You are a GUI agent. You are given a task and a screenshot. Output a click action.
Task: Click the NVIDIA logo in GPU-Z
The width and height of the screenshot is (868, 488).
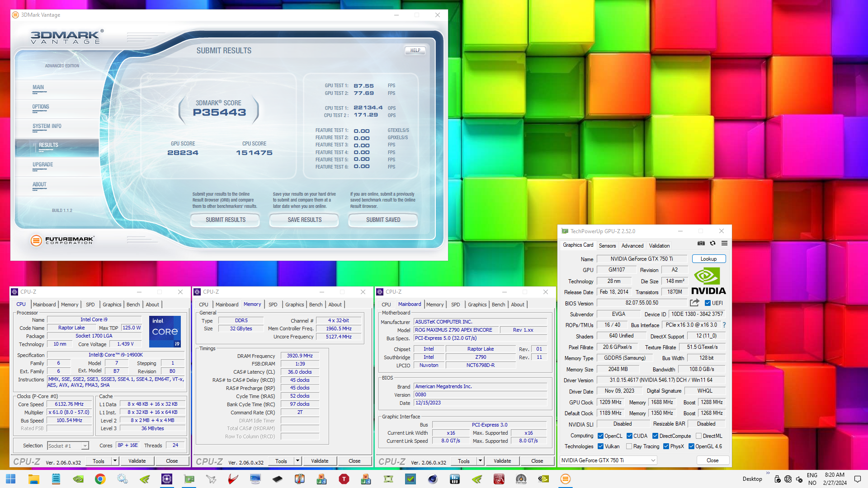click(x=708, y=281)
